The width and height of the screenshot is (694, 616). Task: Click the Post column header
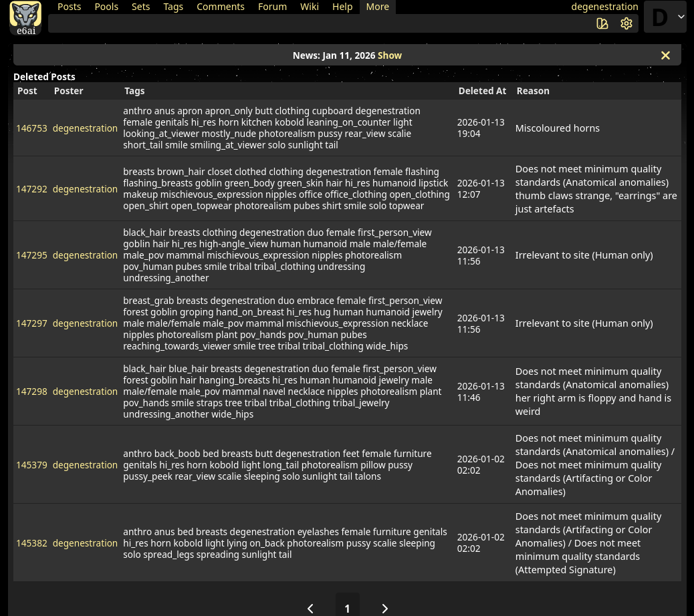pos(27,91)
